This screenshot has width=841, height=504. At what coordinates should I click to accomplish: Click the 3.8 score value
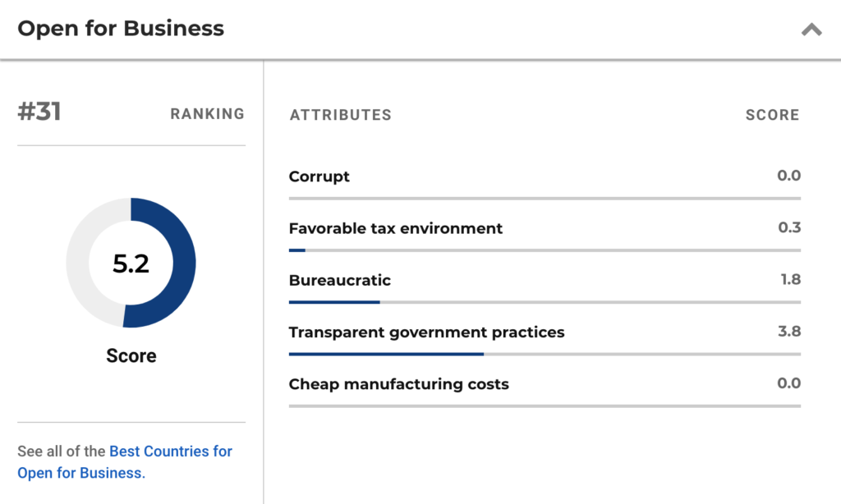click(x=789, y=332)
